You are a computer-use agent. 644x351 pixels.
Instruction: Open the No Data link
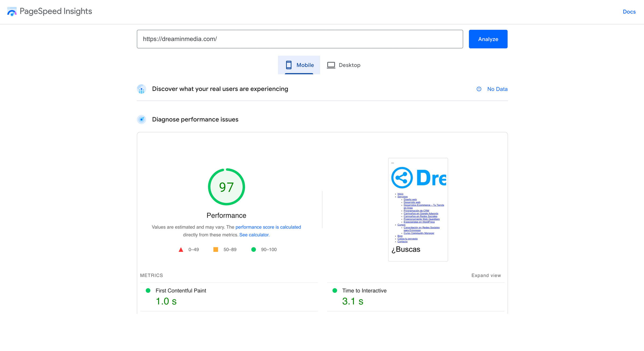tap(497, 89)
